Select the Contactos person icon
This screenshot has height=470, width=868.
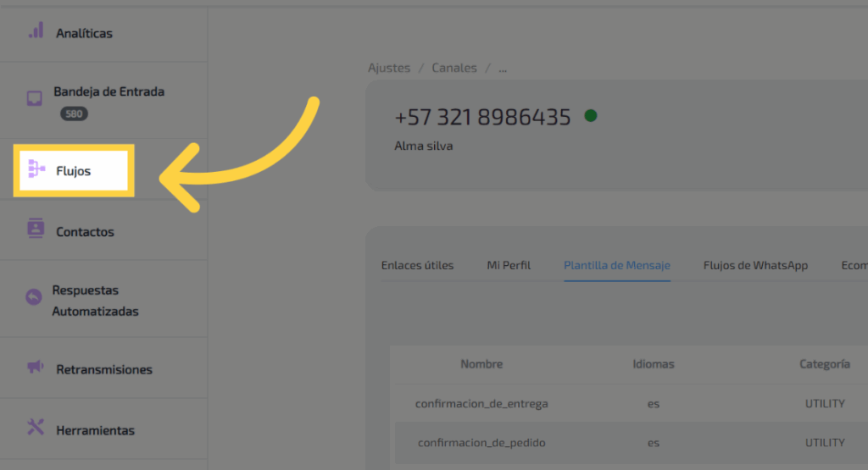36,228
